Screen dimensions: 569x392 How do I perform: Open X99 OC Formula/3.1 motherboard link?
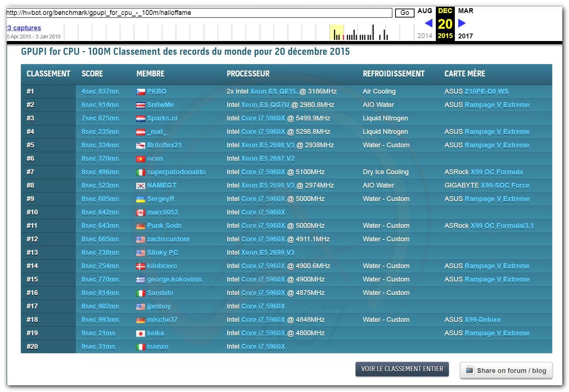[502, 226]
